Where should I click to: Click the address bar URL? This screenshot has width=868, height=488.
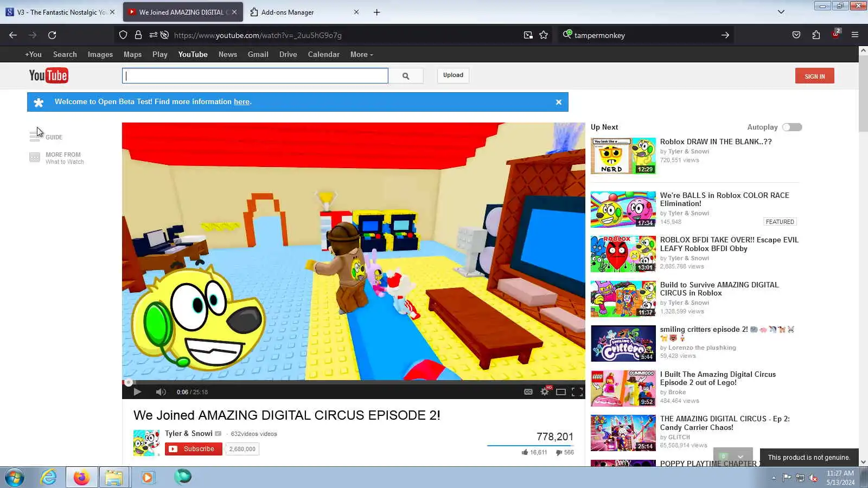point(258,35)
